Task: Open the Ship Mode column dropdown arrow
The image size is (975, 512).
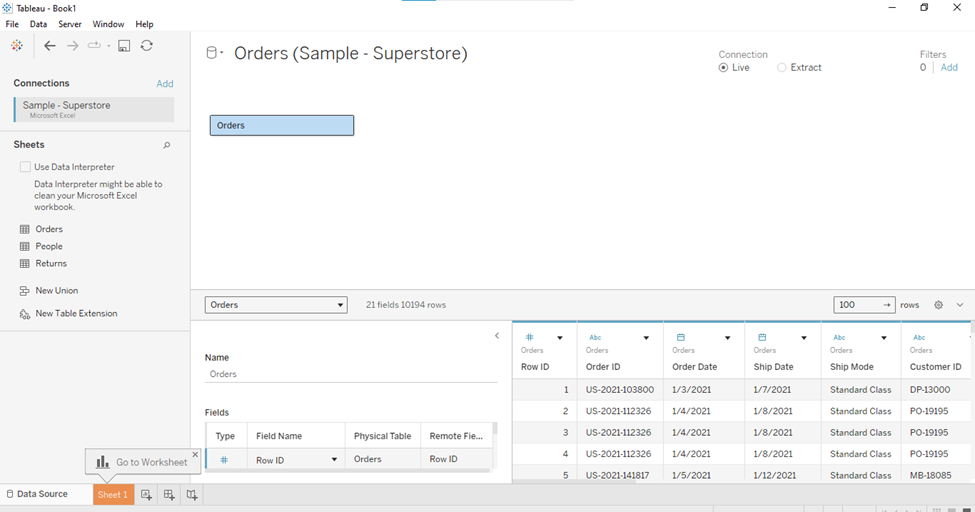Action: [x=884, y=338]
